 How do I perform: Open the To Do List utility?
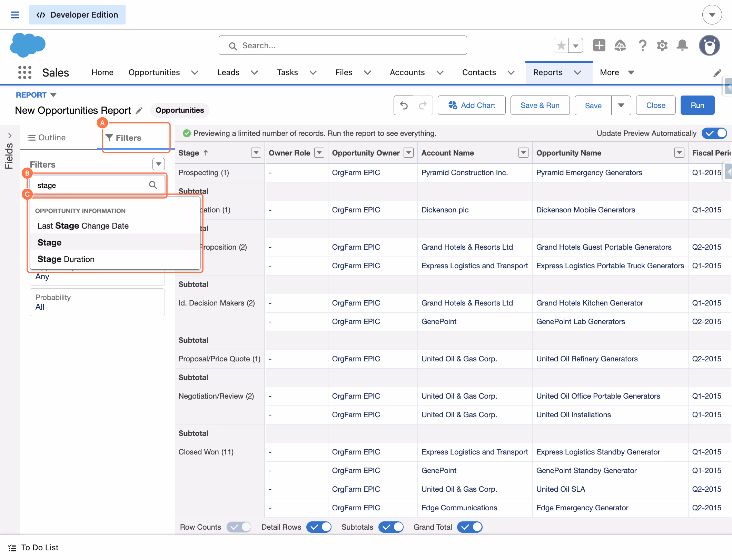tap(33, 548)
